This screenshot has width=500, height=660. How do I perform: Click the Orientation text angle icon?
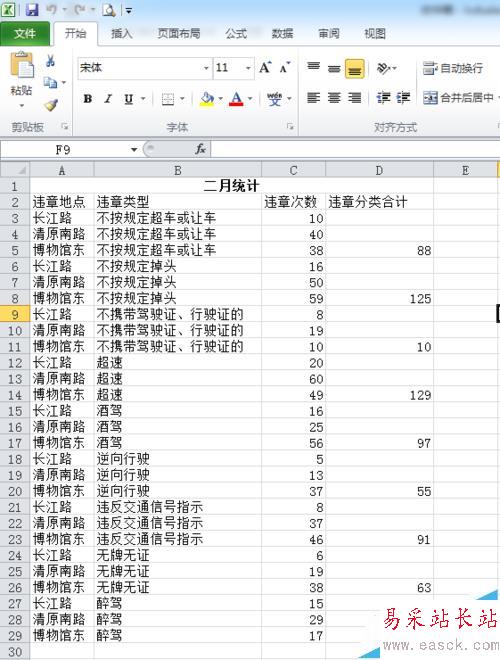pos(383,67)
